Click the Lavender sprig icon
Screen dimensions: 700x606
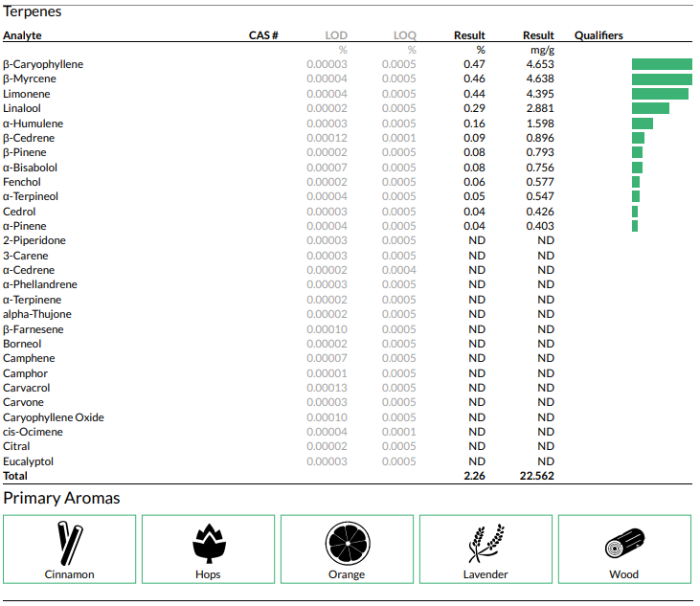click(x=485, y=543)
